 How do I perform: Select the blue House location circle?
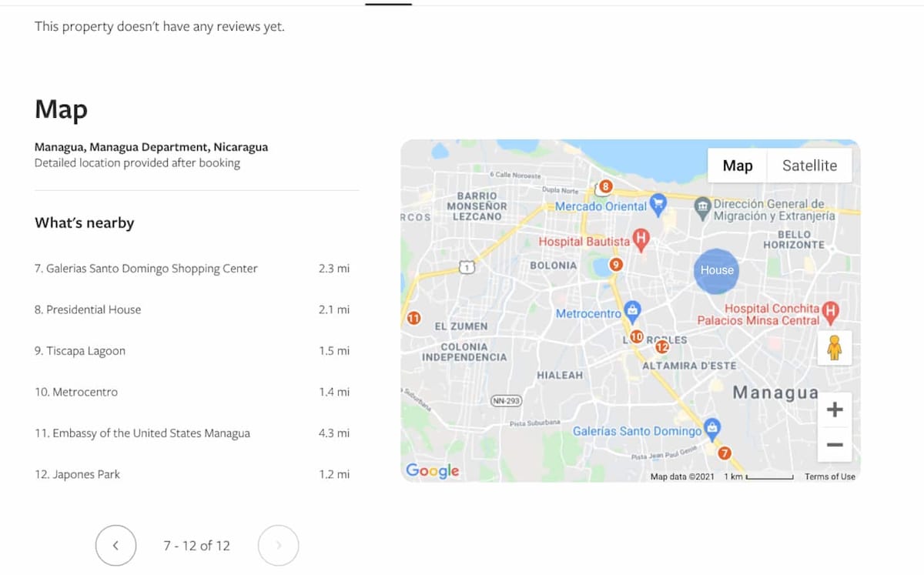717,270
